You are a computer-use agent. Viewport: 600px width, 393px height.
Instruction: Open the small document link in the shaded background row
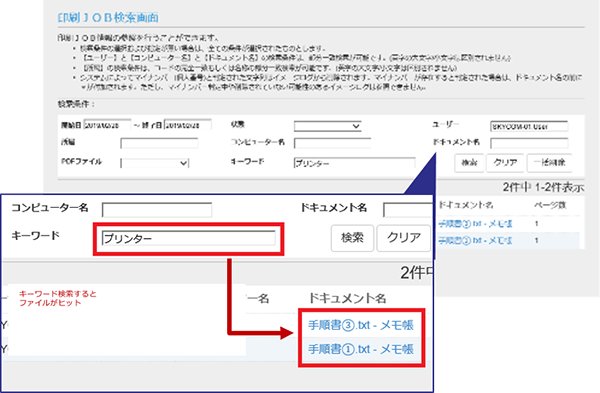[475, 241]
